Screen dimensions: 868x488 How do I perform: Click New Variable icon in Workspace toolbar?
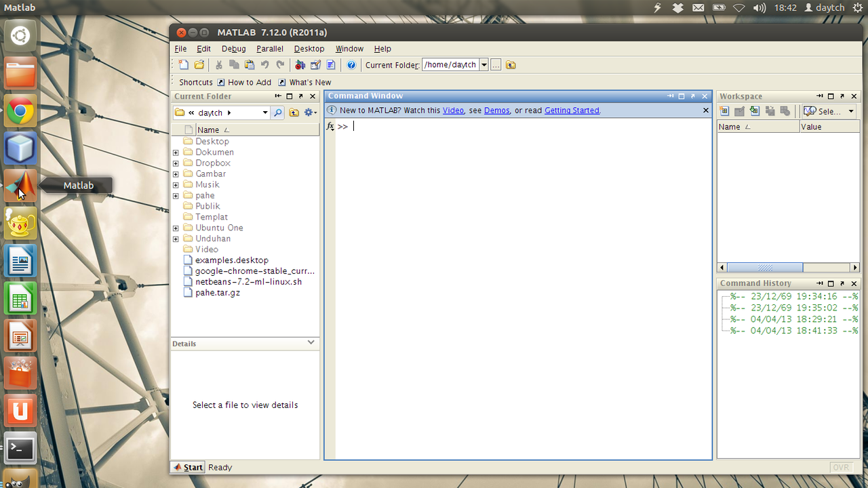click(724, 111)
